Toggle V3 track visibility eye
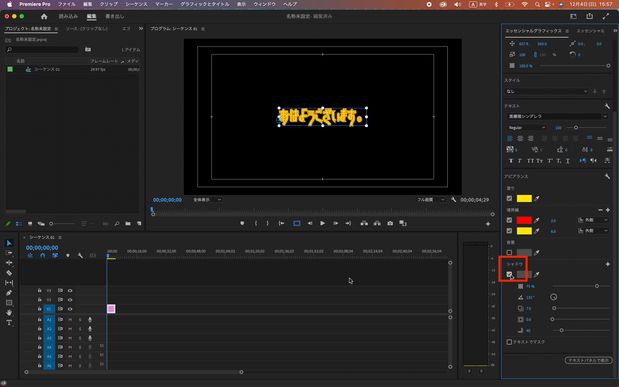This screenshot has width=619, height=387. (x=70, y=291)
